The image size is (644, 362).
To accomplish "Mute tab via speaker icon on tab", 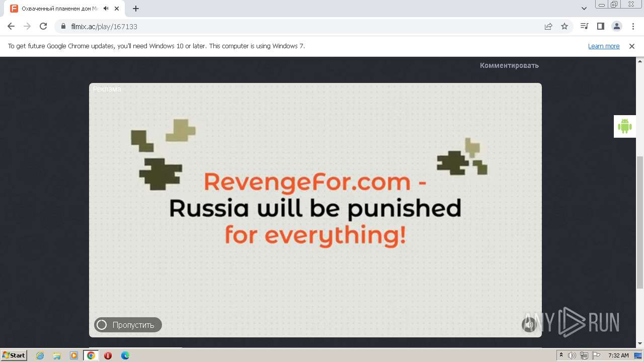I will (106, 9).
